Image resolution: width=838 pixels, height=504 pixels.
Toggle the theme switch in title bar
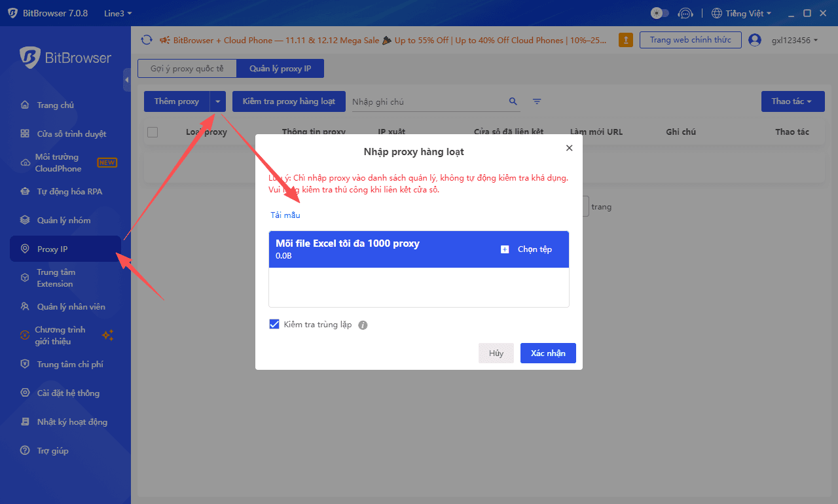tap(660, 13)
